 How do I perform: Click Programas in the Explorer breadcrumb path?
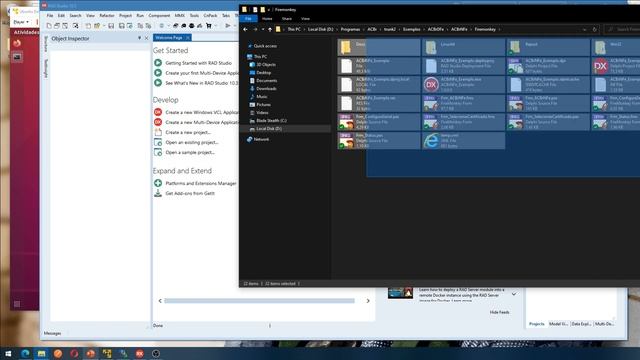coord(350,29)
